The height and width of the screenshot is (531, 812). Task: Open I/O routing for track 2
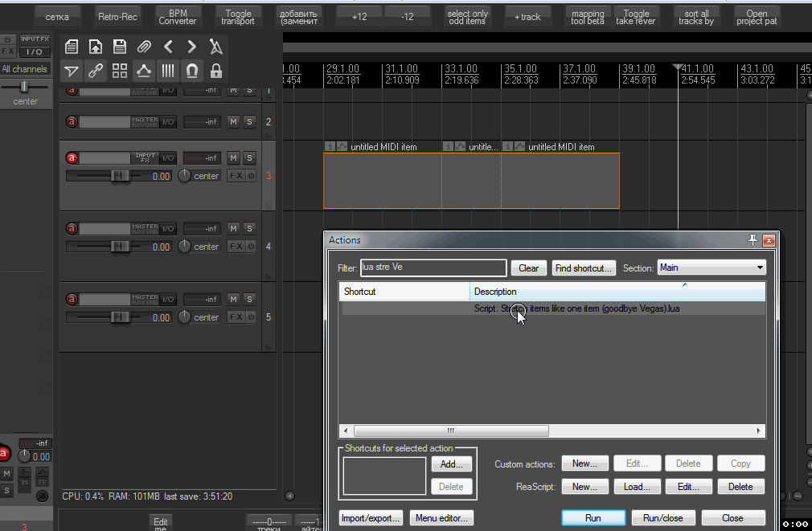click(x=168, y=121)
